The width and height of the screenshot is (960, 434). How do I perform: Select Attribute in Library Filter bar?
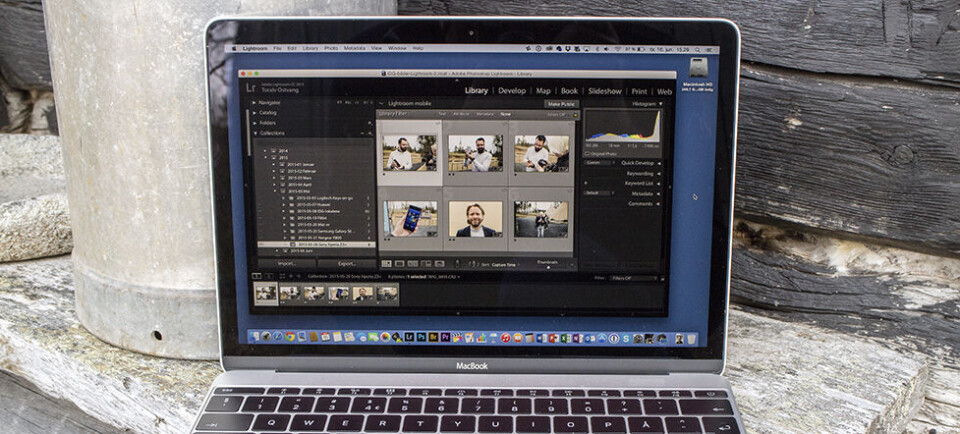coord(461,114)
